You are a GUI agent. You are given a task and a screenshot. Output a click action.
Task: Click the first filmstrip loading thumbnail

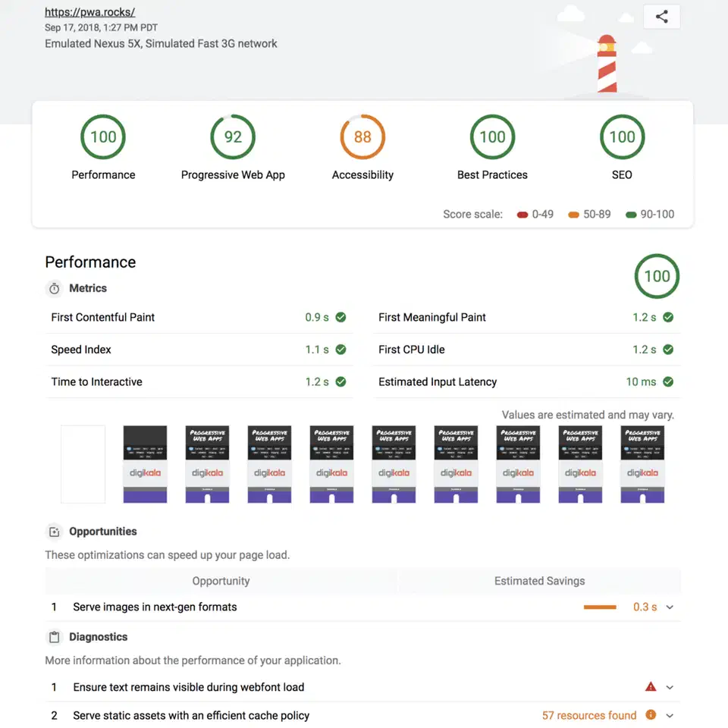click(x=83, y=465)
